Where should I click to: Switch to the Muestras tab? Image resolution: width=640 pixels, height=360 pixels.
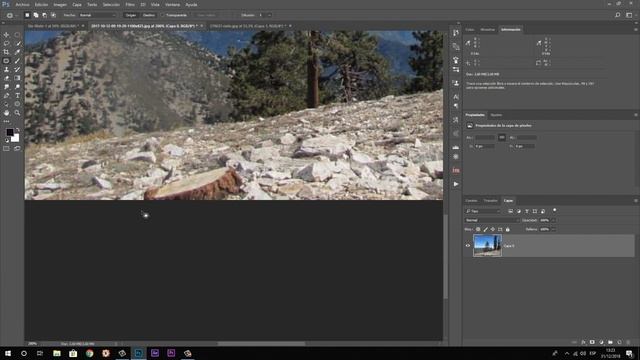point(487,29)
